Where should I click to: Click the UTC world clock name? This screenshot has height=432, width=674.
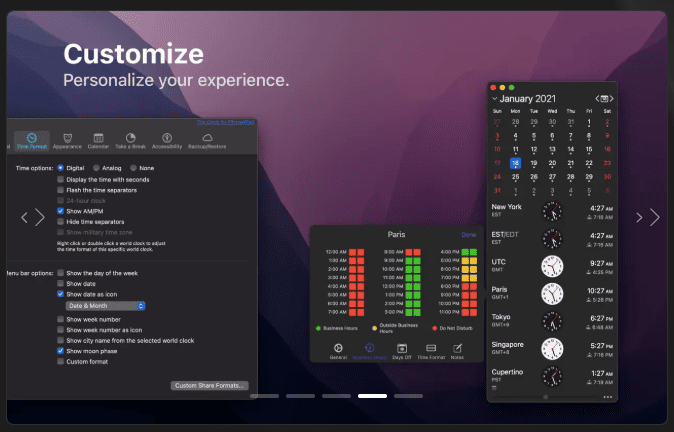499,262
